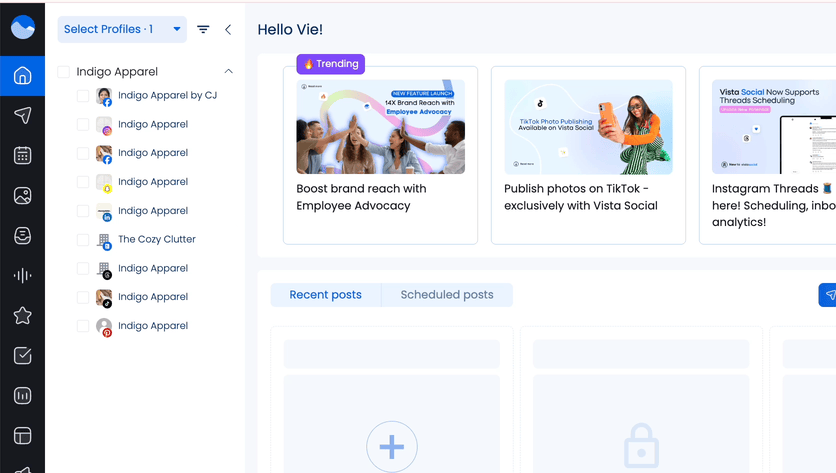Image resolution: width=836 pixels, height=473 pixels.
Task: Click the Indigo Apparel TikTok profile avatar
Action: [104, 298]
